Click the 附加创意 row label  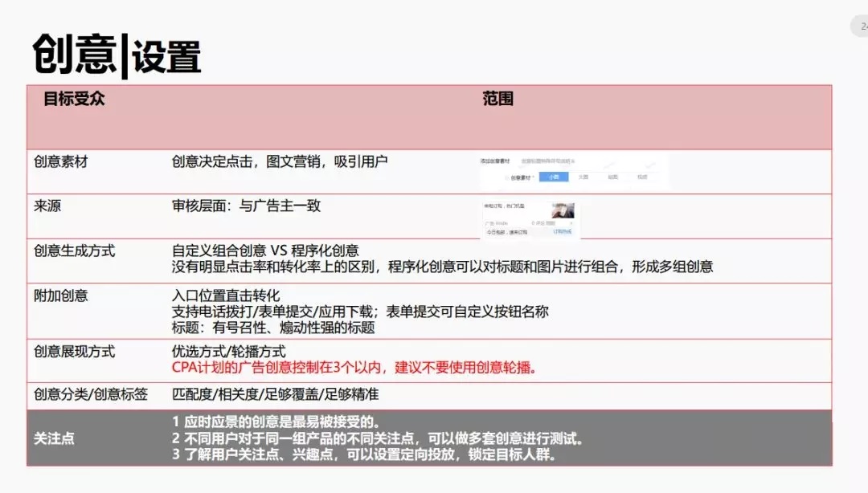point(61,295)
